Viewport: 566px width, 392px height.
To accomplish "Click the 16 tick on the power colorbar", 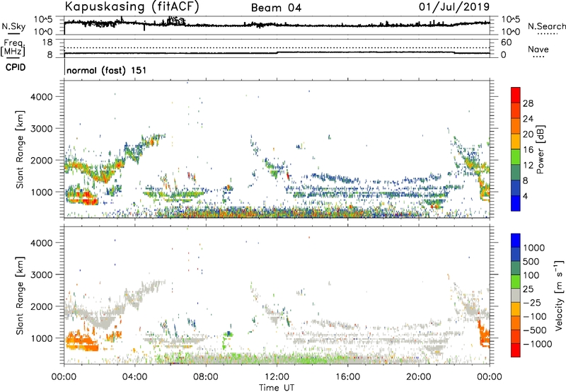I will [x=528, y=150].
